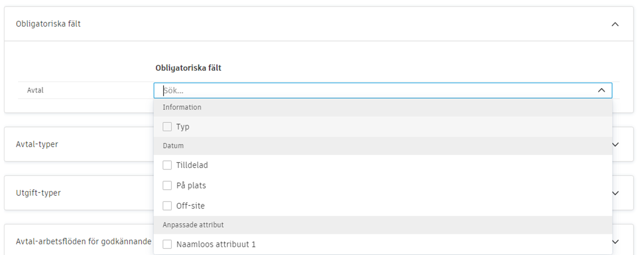The width and height of the screenshot is (644, 255).
Task: Open the Utgift-typer section by its title
Action: [x=38, y=193]
